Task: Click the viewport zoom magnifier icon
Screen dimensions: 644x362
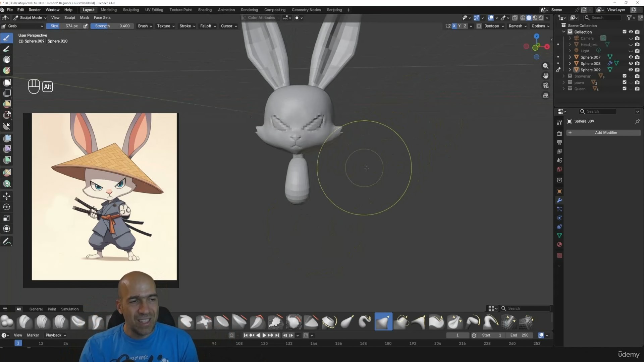Action: 546,66
